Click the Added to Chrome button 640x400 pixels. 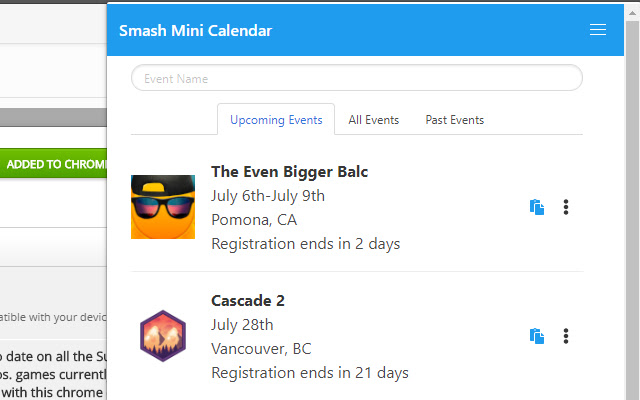pyautogui.click(x=53, y=163)
